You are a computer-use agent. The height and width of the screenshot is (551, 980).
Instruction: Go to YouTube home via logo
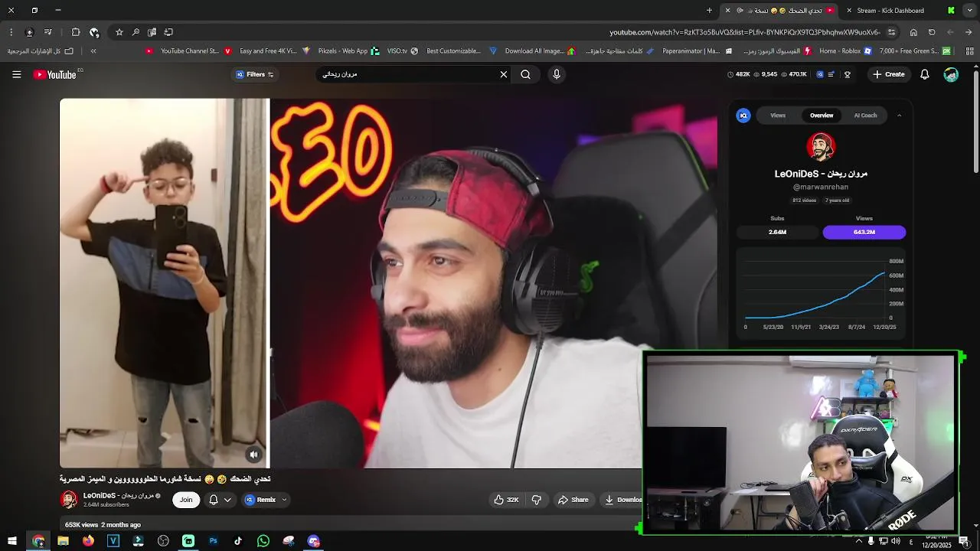[55, 74]
